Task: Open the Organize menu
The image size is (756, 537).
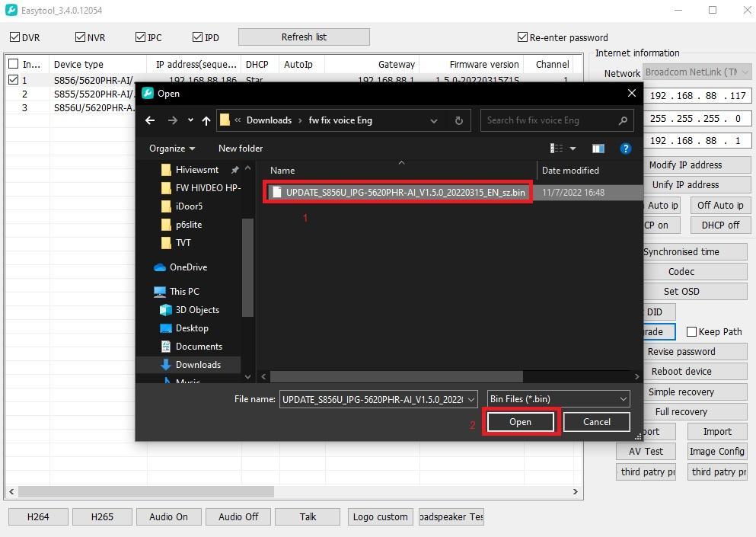Action: click(172, 149)
